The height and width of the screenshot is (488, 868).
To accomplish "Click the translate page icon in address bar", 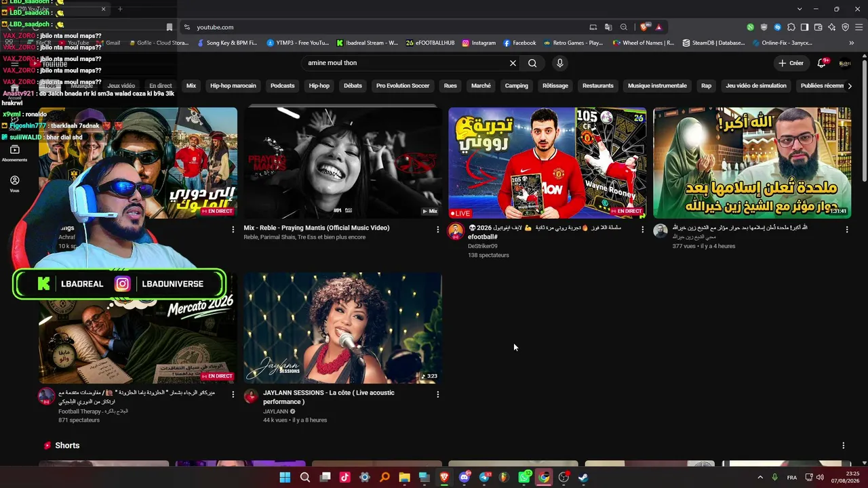I will click(608, 27).
